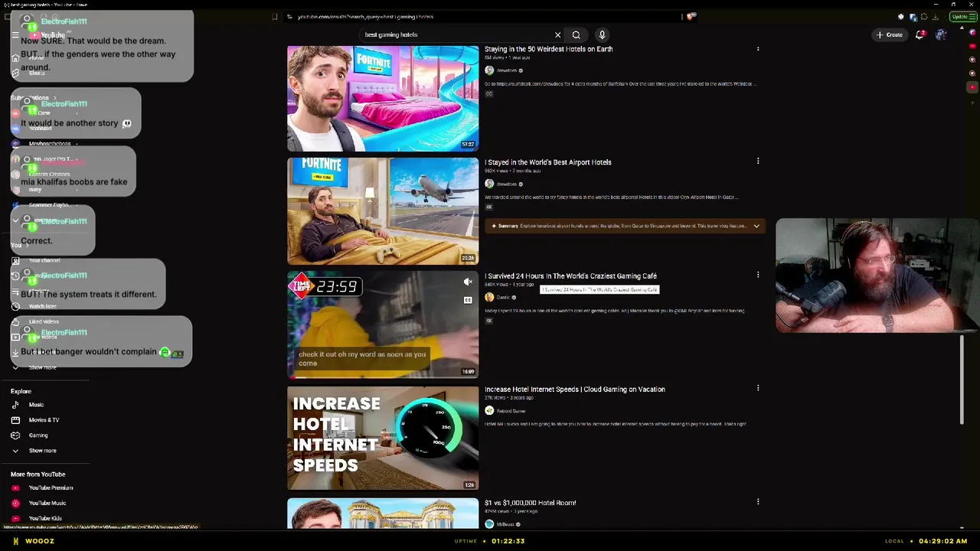Unmute the Gaming Café preview thumbnail
Image resolution: width=980 pixels, height=551 pixels.
point(468,282)
